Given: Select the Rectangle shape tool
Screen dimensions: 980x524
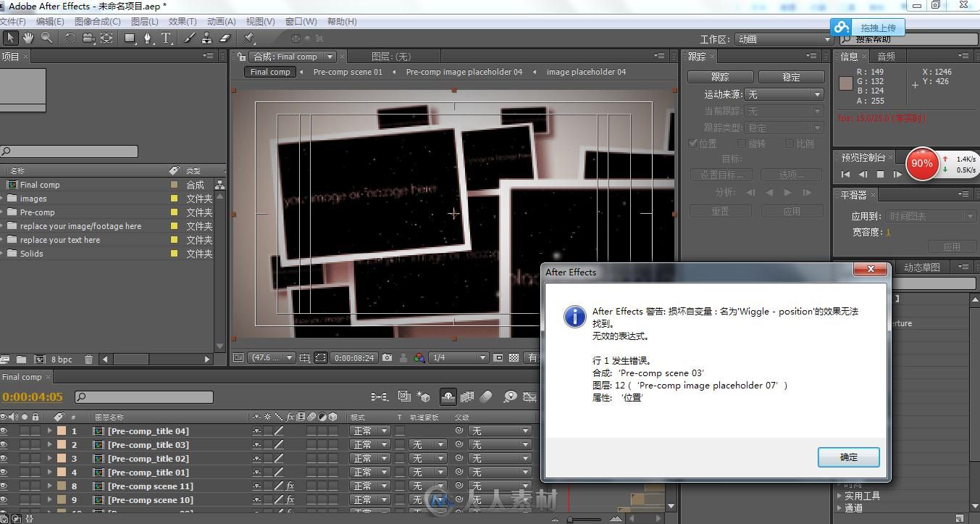Looking at the screenshot, I should tap(130, 38).
